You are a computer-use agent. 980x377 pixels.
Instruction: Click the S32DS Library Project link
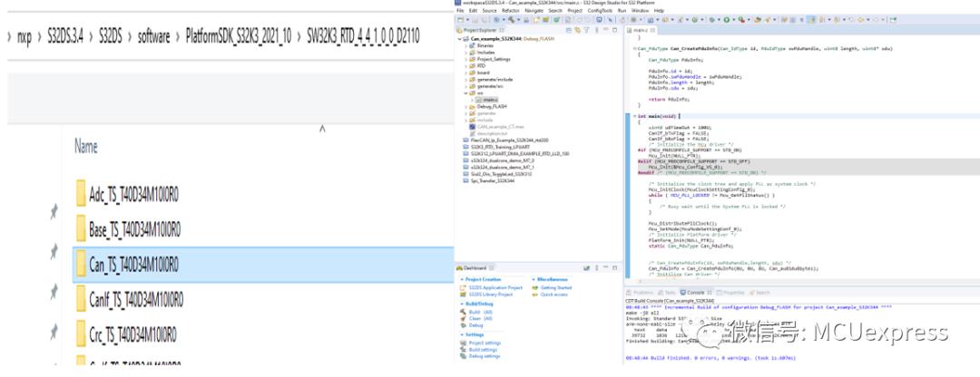[491, 294]
